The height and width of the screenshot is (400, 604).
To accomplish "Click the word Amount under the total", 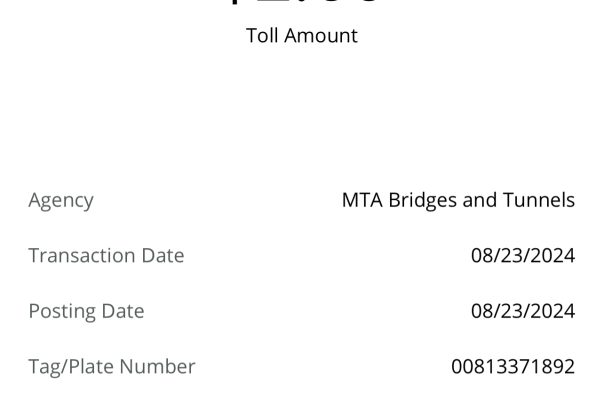I will click(x=321, y=36).
